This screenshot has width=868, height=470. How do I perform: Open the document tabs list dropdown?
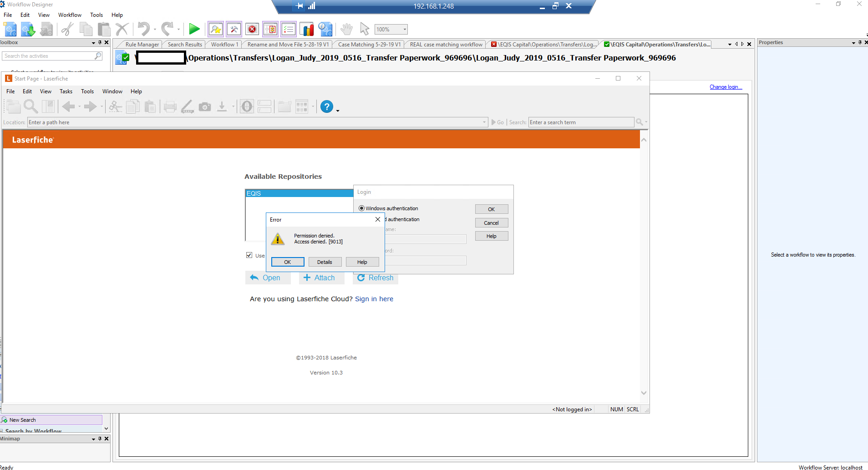tap(730, 45)
